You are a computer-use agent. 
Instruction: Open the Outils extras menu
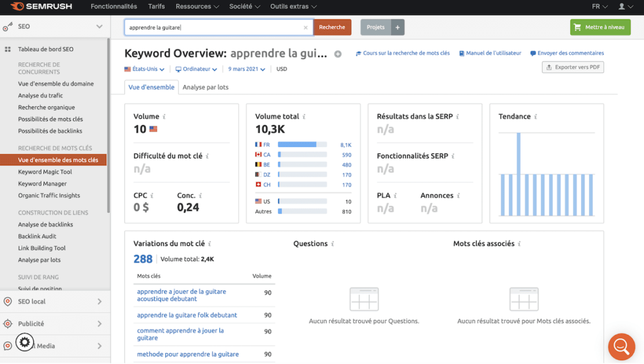pyautogui.click(x=293, y=6)
